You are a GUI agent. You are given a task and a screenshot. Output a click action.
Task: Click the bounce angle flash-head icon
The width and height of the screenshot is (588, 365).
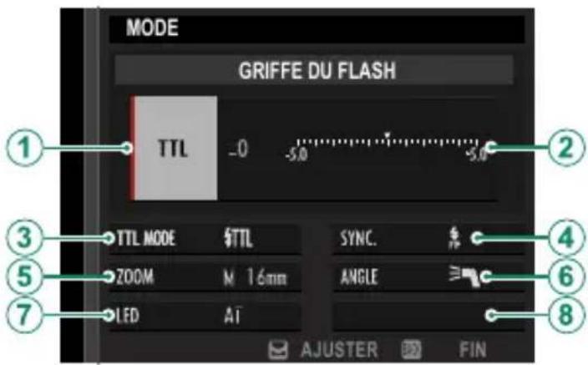click(465, 276)
